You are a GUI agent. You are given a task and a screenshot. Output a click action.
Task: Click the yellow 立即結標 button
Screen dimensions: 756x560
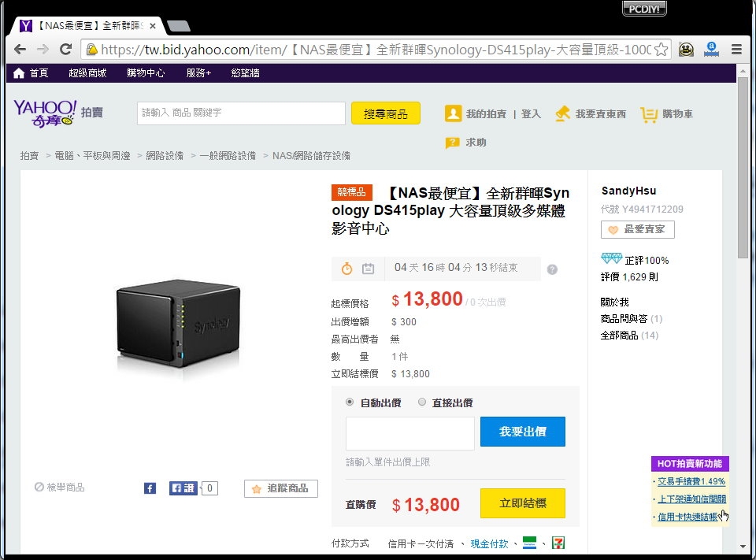click(523, 503)
